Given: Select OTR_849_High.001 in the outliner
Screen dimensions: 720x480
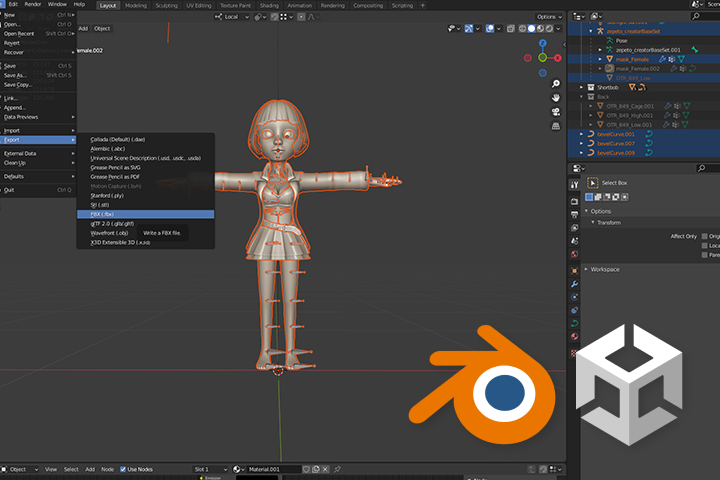Looking at the screenshot, I should pos(629,115).
